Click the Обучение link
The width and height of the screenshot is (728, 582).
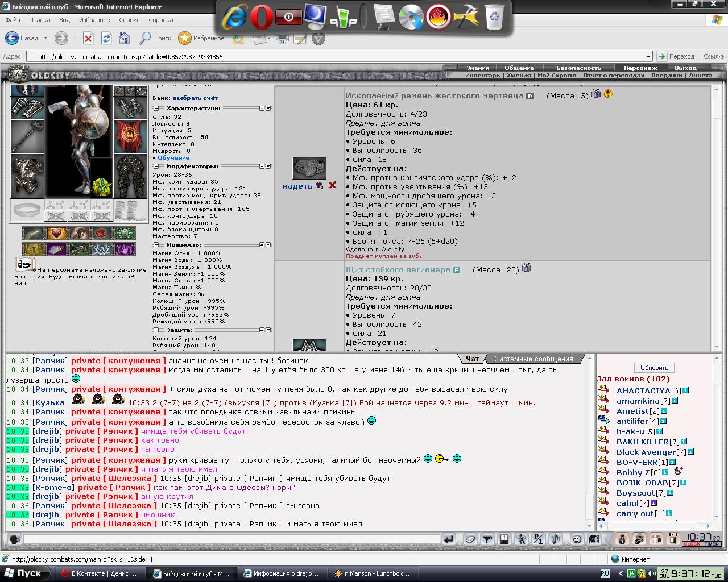click(x=173, y=158)
